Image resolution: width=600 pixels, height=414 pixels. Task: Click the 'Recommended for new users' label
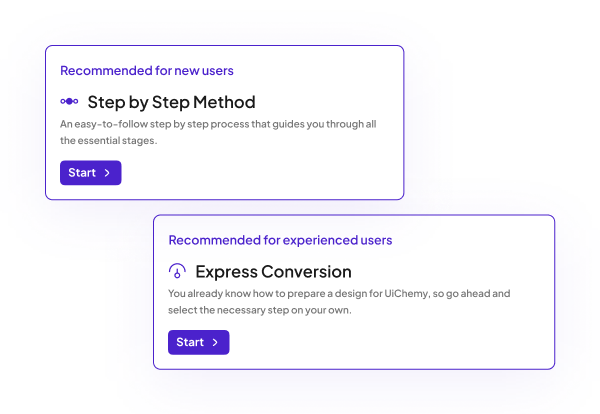pos(147,71)
